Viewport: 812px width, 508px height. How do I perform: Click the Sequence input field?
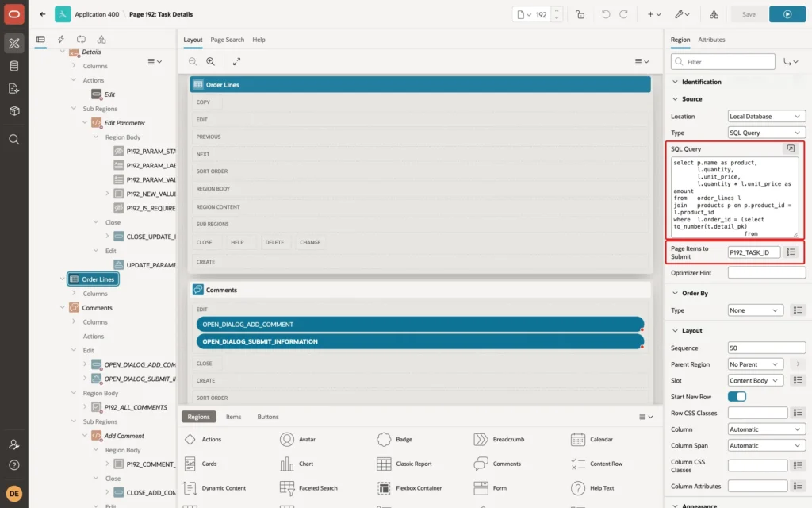click(x=767, y=348)
